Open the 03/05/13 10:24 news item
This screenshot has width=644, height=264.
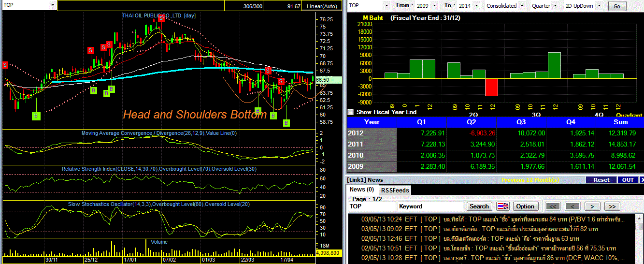[493, 220]
